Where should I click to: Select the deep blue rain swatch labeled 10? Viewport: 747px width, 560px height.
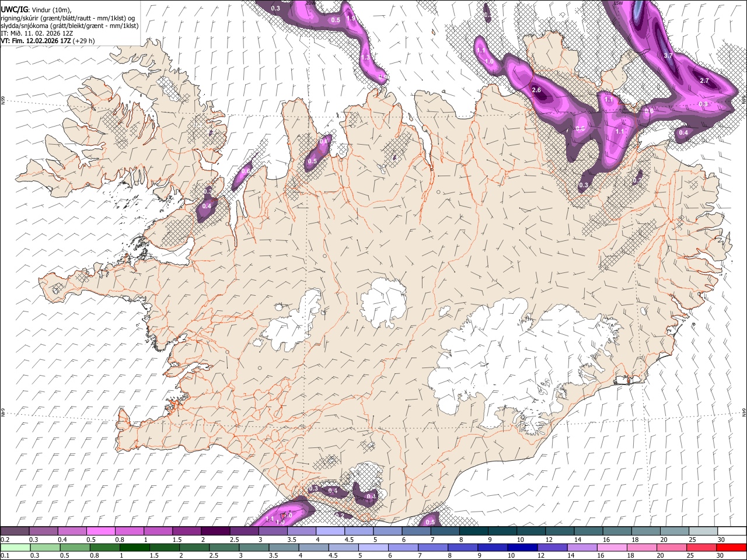(x=522, y=547)
